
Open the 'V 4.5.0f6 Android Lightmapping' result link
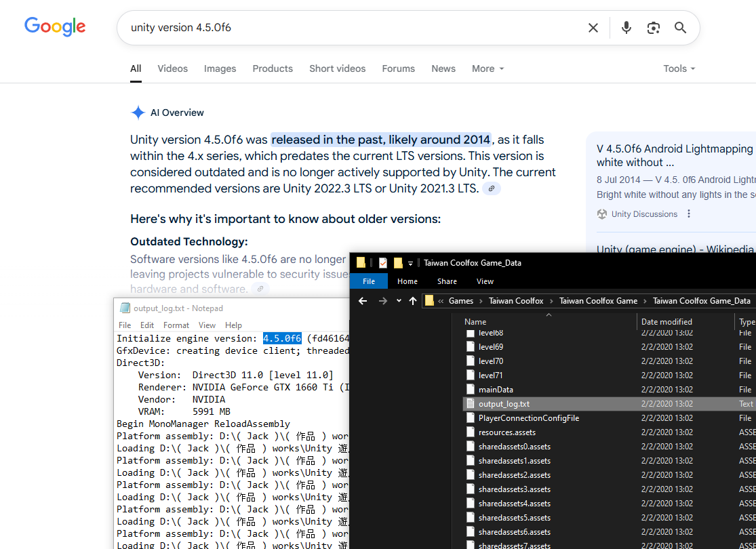[x=675, y=156]
